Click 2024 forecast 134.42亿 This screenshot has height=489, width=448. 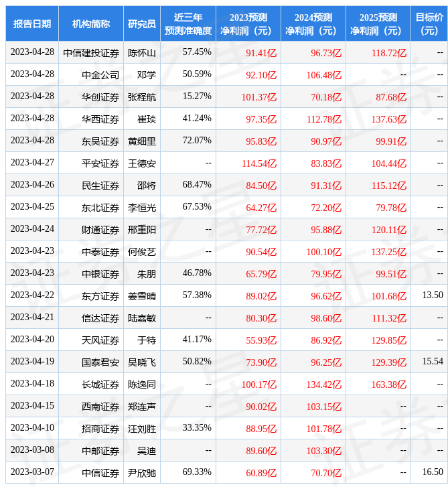pos(324,385)
